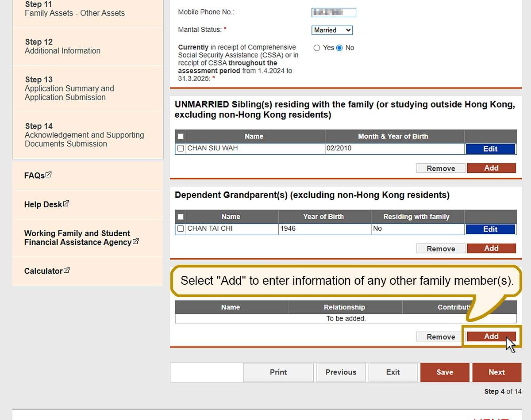531x420 pixels.
Task: Click the external link icon beside FAQs
Action: tap(49, 175)
